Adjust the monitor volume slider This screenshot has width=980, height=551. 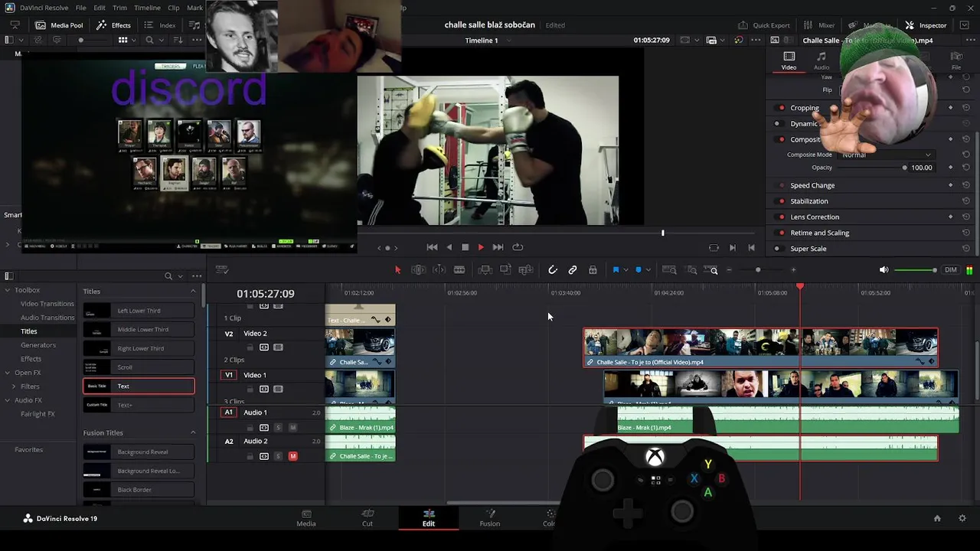[x=916, y=269]
